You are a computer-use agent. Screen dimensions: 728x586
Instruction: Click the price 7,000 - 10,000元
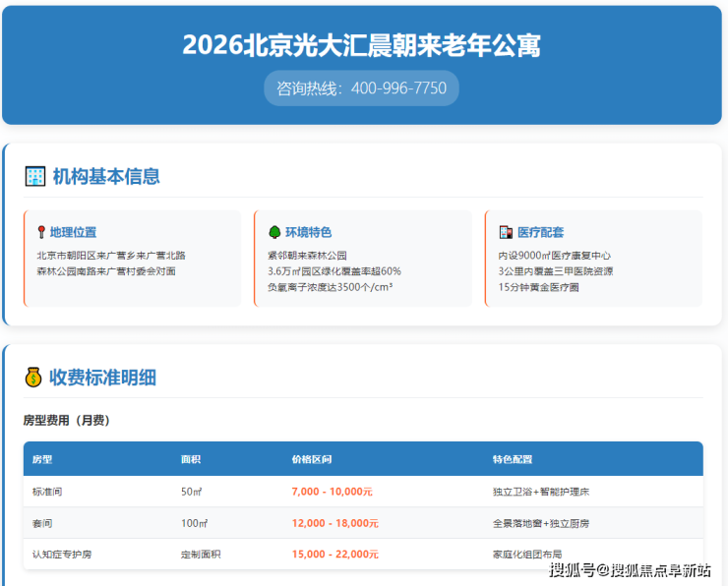tap(332, 492)
